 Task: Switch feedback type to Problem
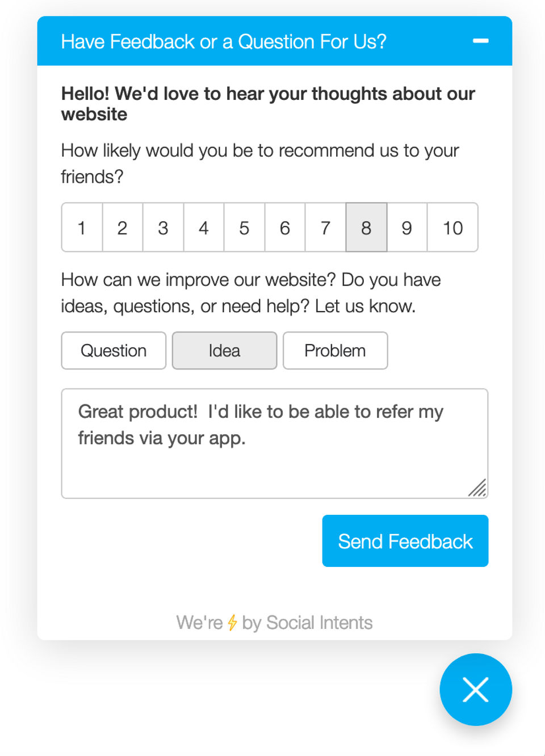[336, 351]
